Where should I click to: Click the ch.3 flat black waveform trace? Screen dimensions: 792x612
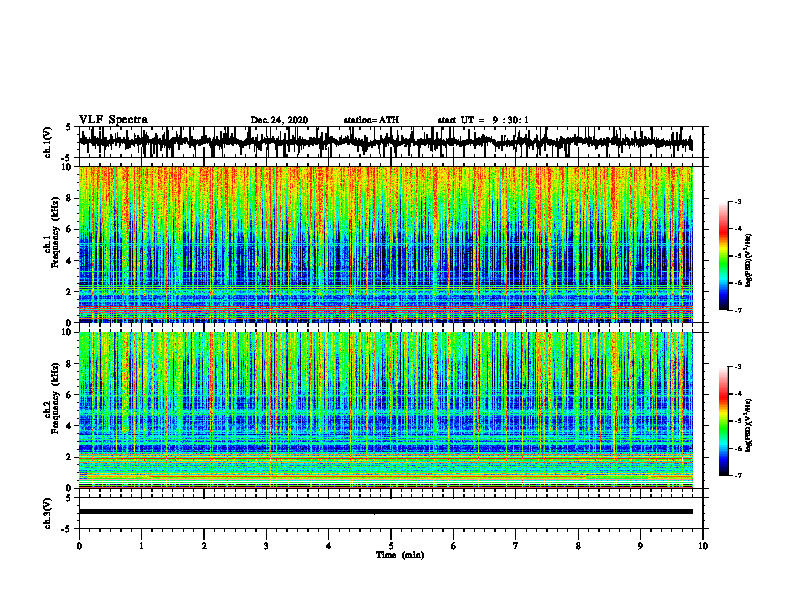pyautogui.click(x=385, y=512)
